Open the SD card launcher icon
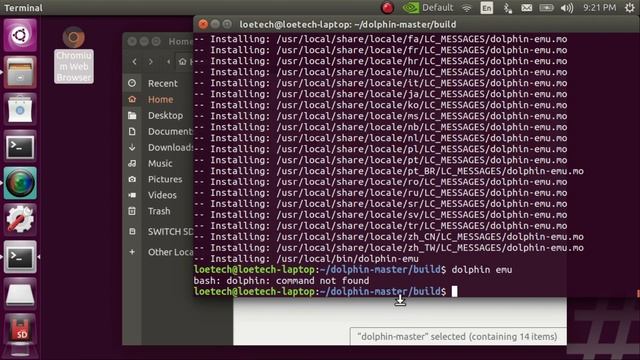Image resolution: width=640 pixels, height=360 pixels. click(x=20, y=330)
